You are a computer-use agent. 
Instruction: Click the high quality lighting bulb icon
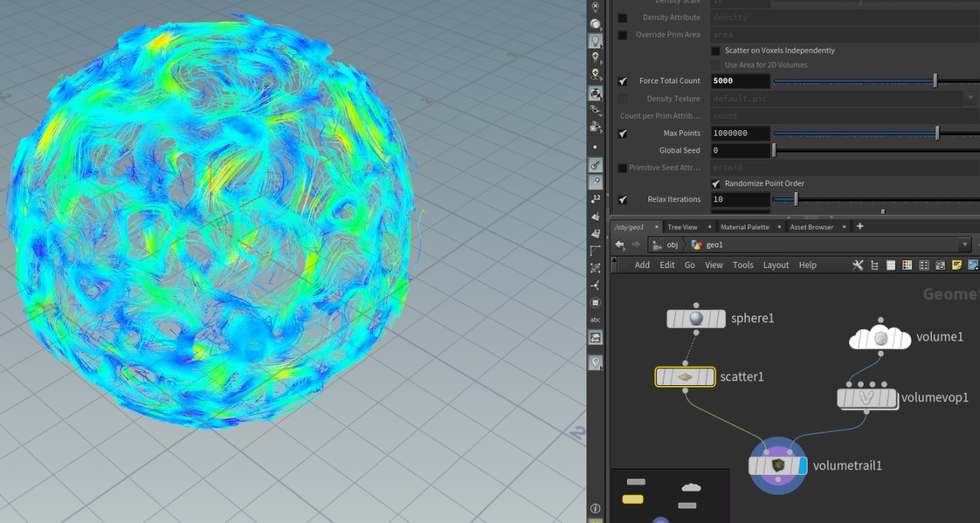coord(595,57)
